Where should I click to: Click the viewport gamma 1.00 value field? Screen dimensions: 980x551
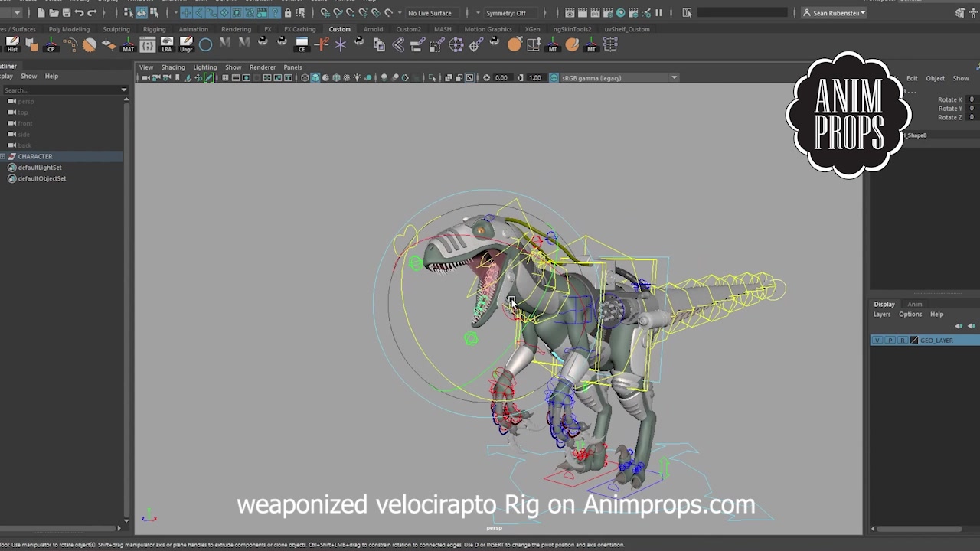point(535,78)
